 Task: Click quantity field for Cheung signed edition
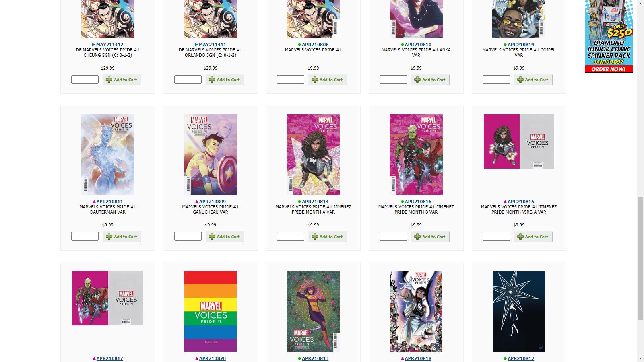(x=85, y=80)
